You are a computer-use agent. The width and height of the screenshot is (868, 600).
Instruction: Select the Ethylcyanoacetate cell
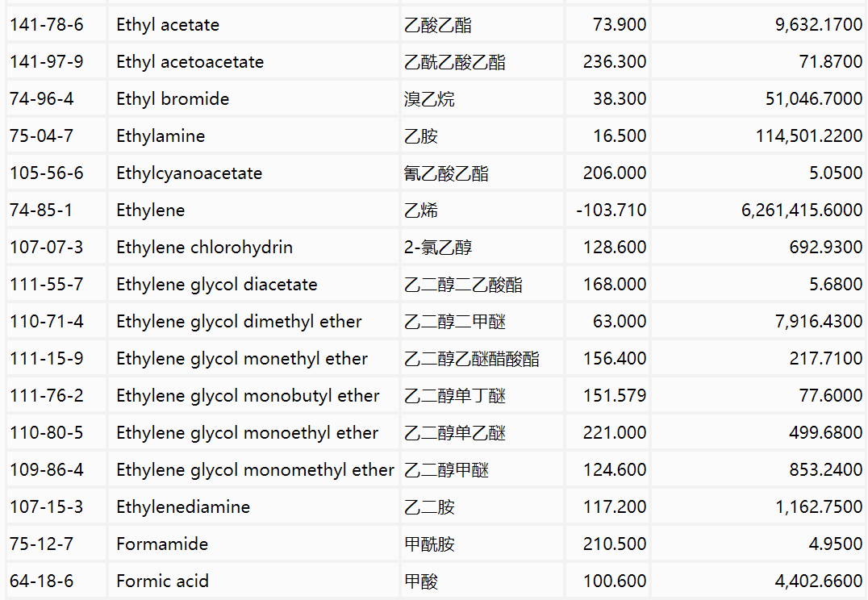[x=189, y=173]
